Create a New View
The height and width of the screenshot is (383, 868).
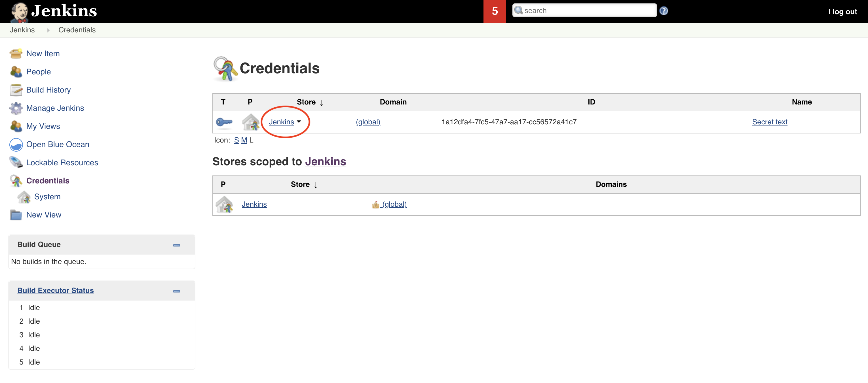(x=44, y=215)
